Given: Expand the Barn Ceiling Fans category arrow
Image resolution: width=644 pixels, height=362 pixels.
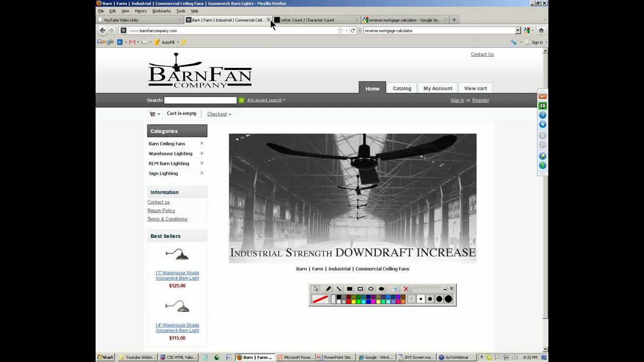Looking at the screenshot, I should (x=202, y=144).
